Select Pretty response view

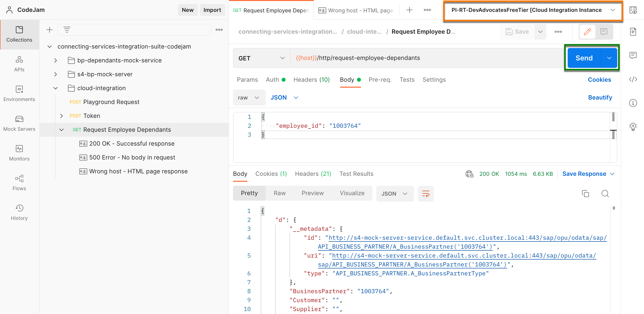tap(249, 193)
